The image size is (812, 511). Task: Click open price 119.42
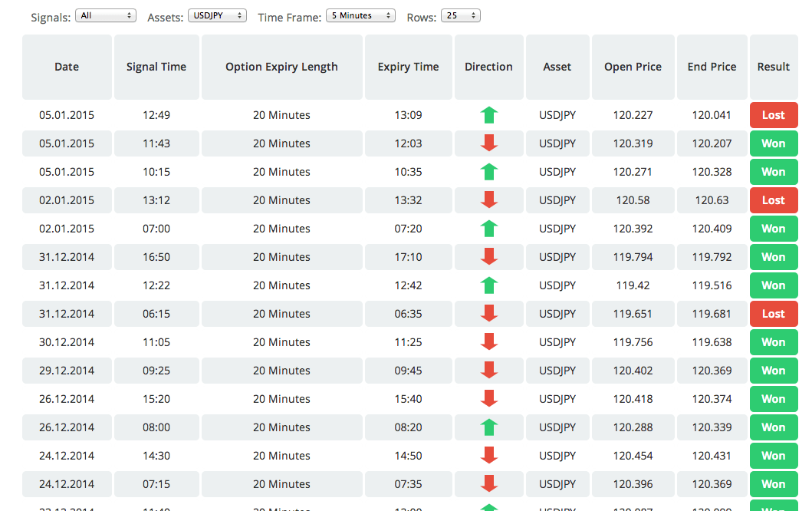(x=633, y=285)
